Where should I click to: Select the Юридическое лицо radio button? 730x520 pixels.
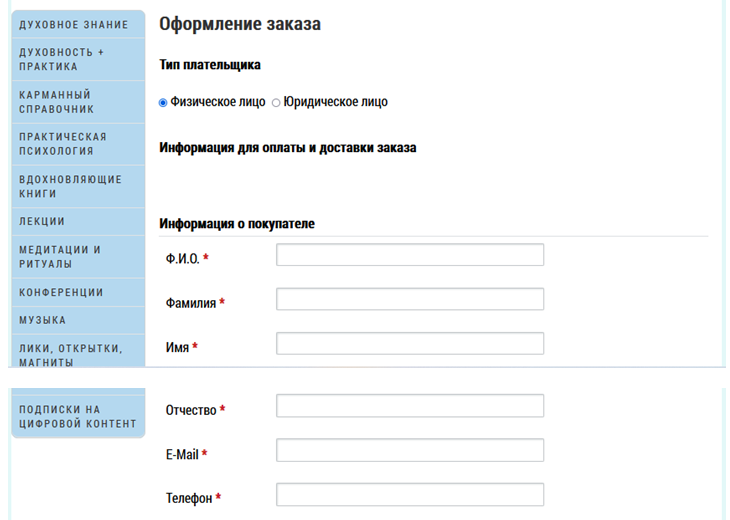coord(277,102)
